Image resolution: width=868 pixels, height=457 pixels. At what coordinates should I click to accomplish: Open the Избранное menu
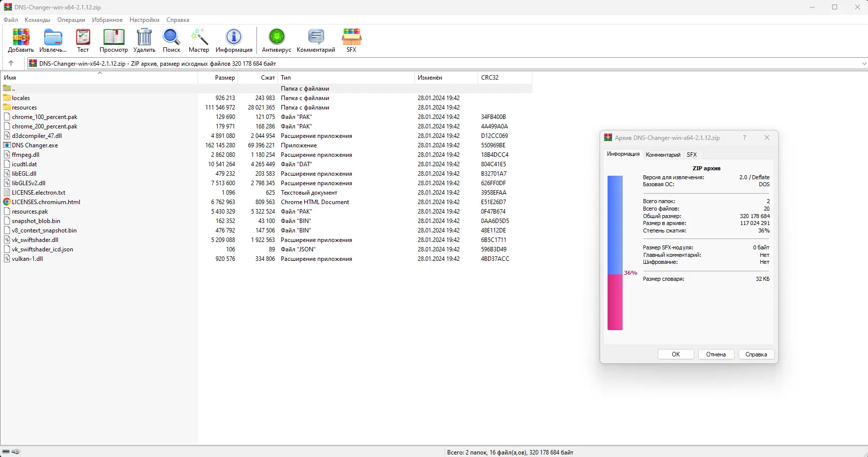(x=107, y=20)
